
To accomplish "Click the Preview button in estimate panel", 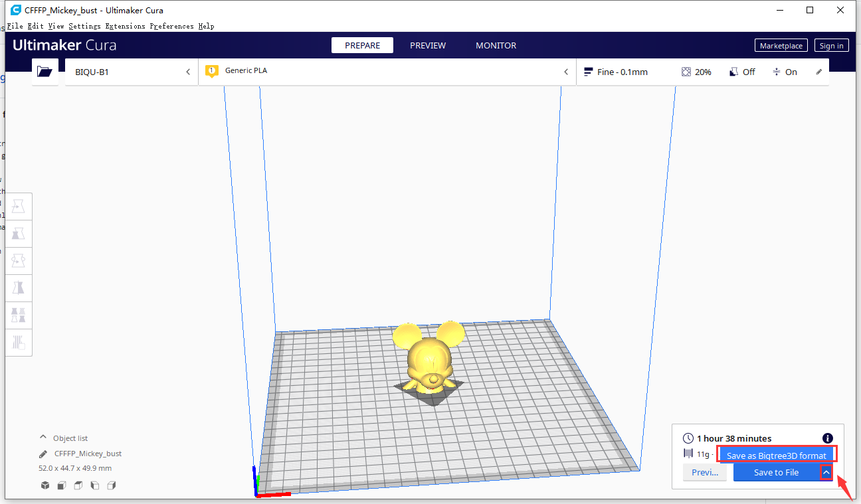I will pyautogui.click(x=705, y=472).
